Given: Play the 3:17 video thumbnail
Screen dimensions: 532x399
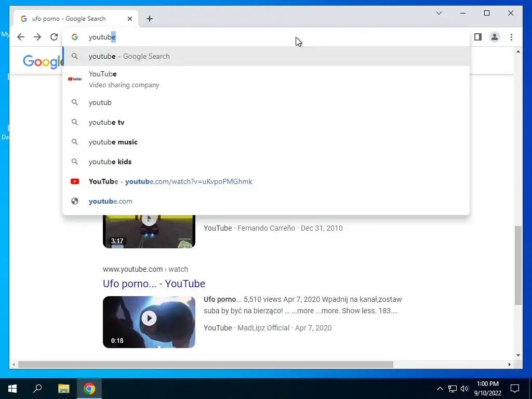Looking at the screenshot, I should pyautogui.click(x=149, y=231).
